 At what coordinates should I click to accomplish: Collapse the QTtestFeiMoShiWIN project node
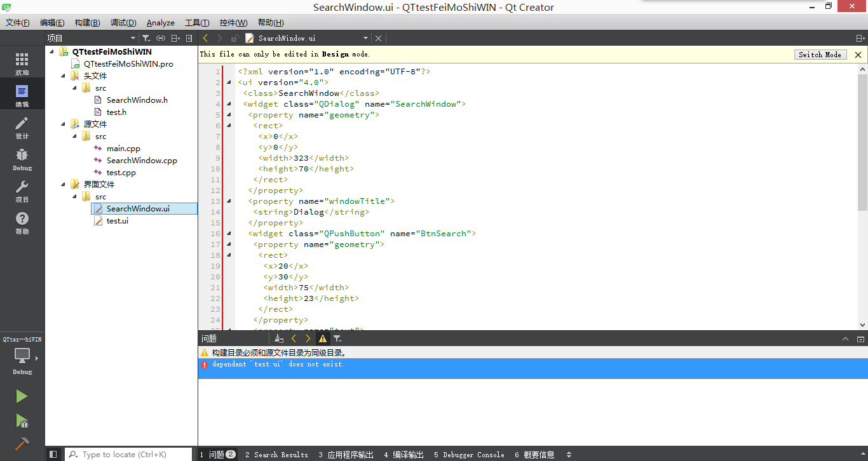[x=52, y=52]
